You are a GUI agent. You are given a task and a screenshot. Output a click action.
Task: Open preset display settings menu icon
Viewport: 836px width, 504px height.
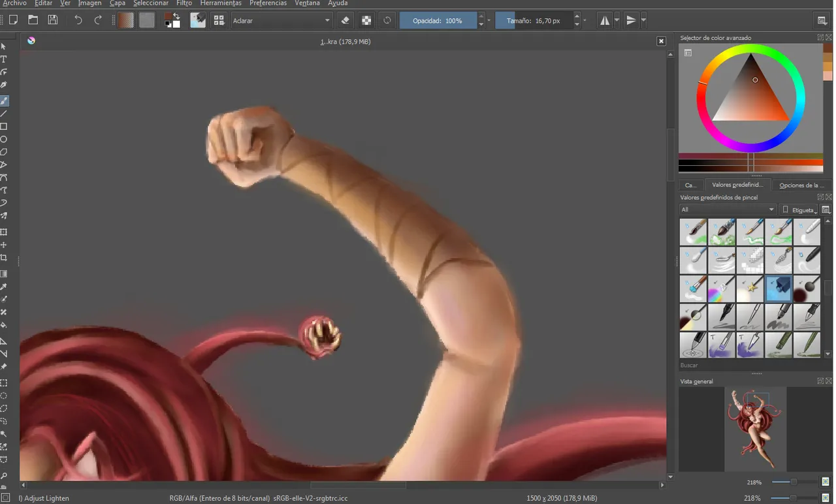[826, 210]
